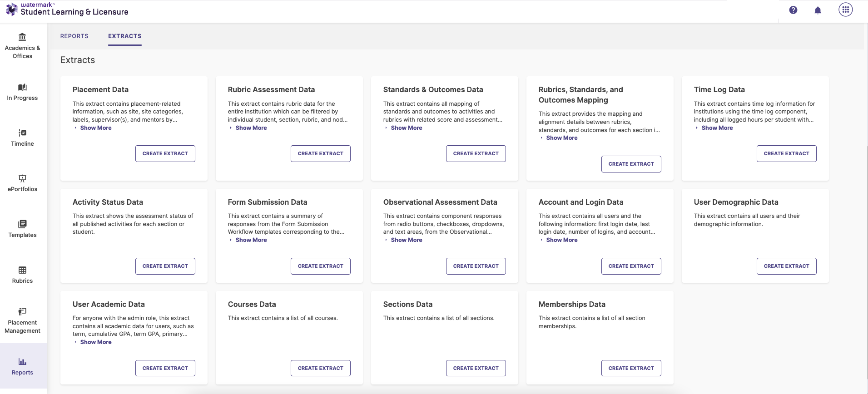Click the Sections Data card title
The image size is (868, 394).
(x=407, y=305)
